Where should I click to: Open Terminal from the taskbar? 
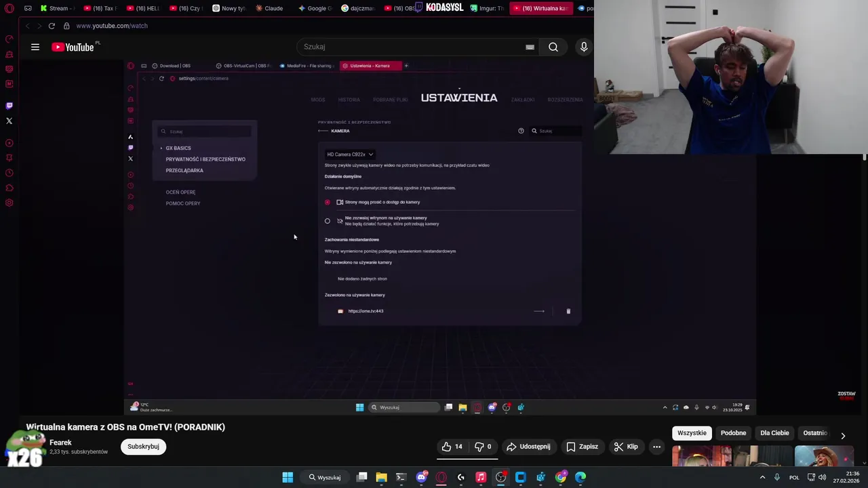[x=401, y=477]
